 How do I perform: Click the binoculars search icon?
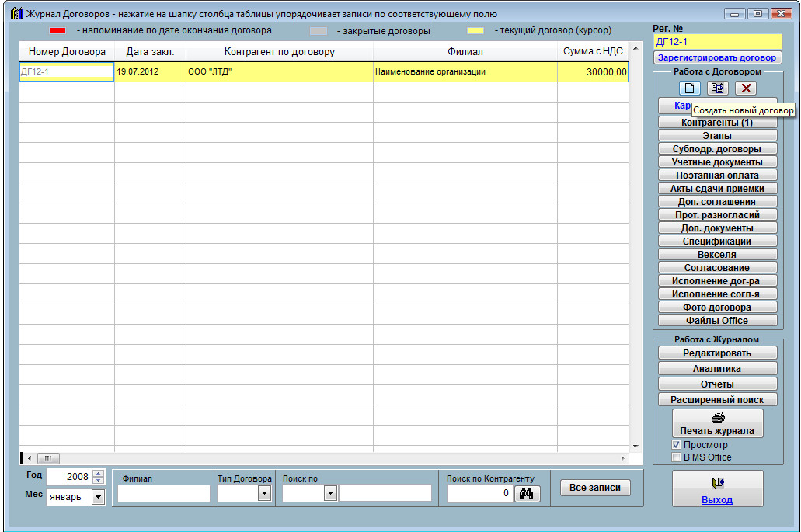[527, 493]
